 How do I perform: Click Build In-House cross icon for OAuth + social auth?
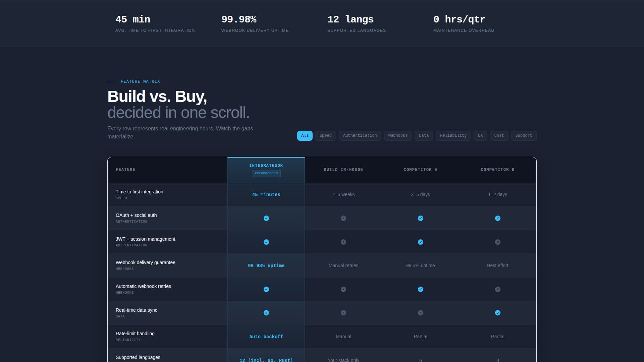click(x=343, y=218)
